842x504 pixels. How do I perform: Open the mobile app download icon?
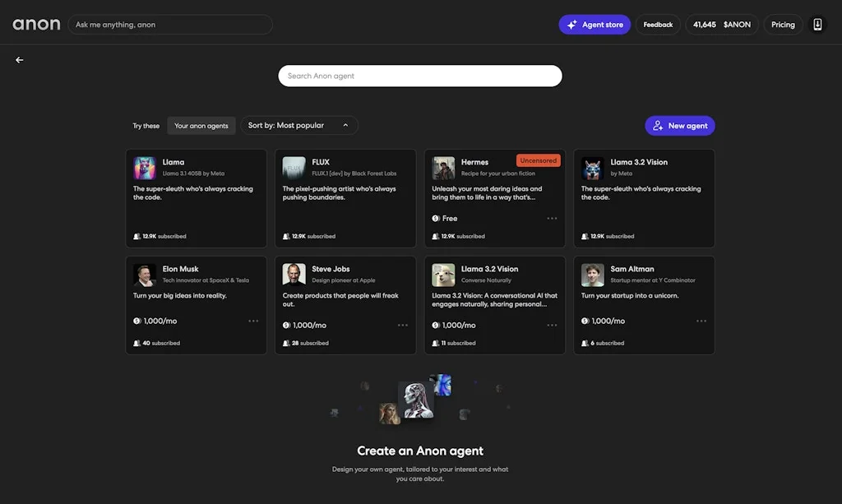tap(817, 24)
